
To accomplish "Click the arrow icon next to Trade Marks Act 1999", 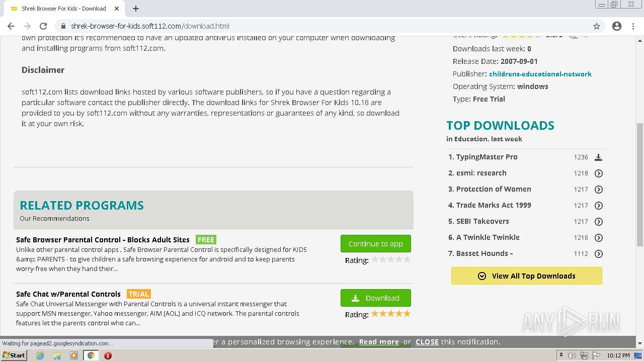I will point(599,206).
